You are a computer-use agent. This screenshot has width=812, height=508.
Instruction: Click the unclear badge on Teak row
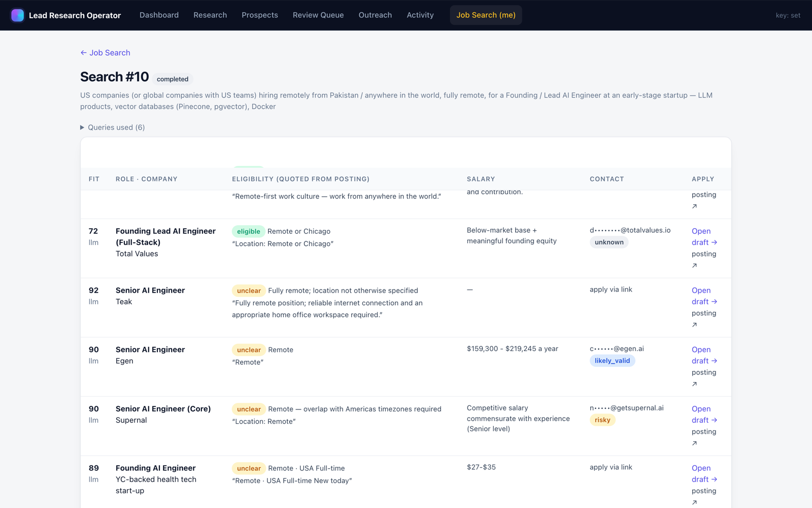pyautogui.click(x=249, y=291)
